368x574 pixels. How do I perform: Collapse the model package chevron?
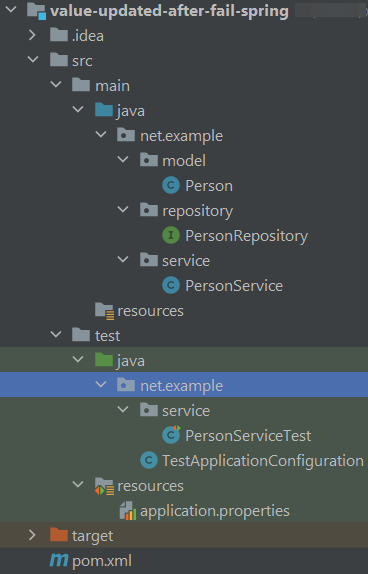[x=123, y=159]
